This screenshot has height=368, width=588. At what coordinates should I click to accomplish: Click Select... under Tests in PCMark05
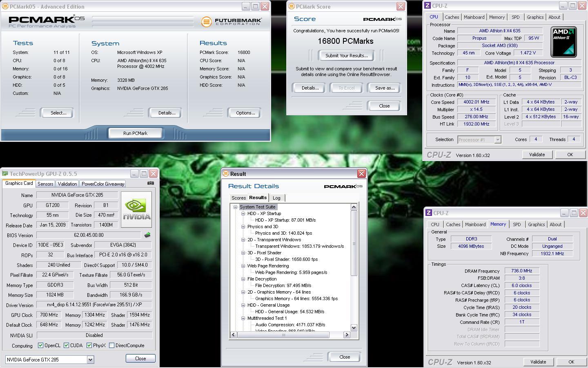point(58,113)
